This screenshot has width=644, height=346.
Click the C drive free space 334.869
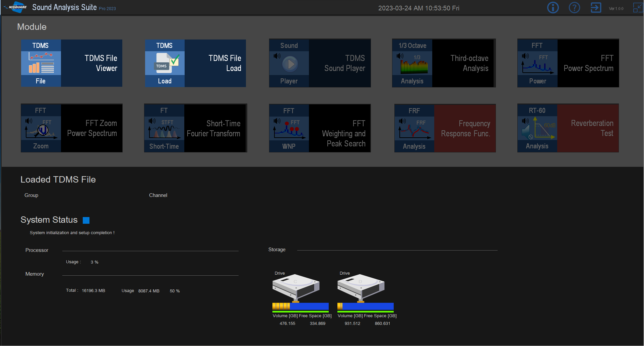click(x=318, y=324)
